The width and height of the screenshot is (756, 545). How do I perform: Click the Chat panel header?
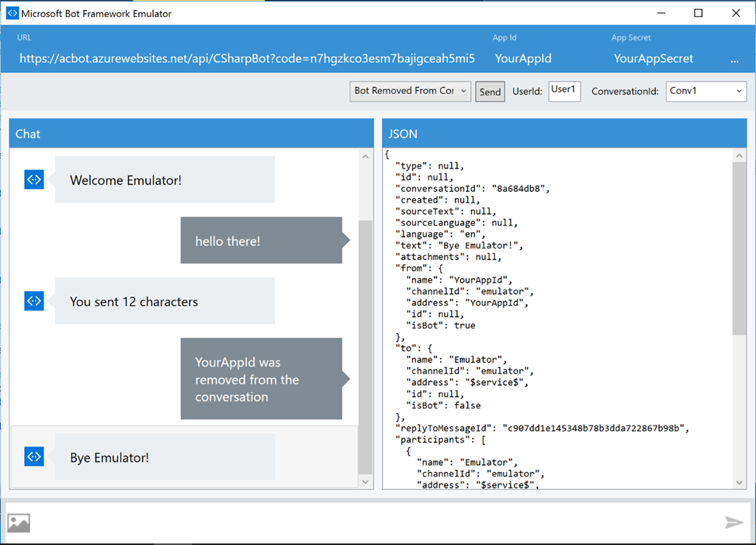click(x=192, y=134)
